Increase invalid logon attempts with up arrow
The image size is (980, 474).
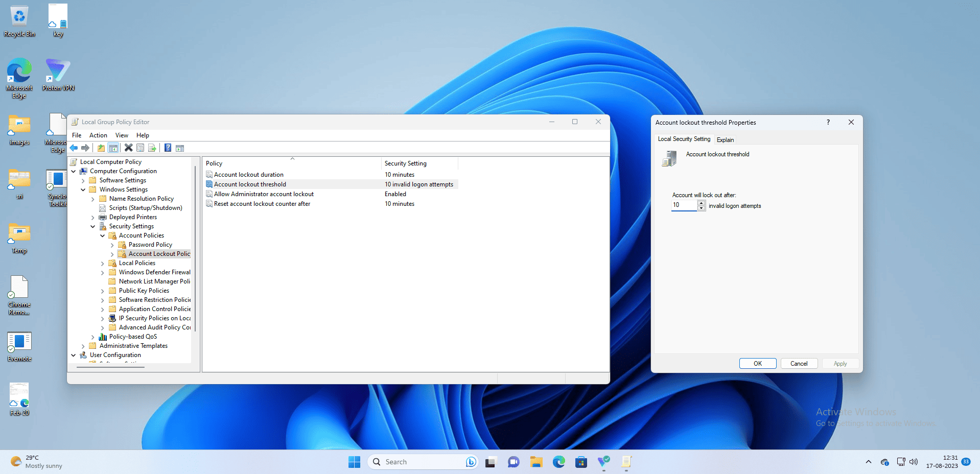click(702, 203)
